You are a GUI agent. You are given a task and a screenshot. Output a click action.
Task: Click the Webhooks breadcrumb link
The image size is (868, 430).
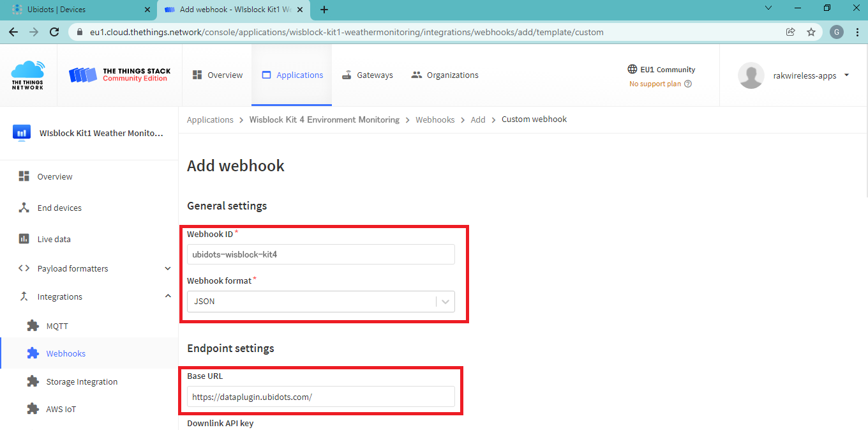435,119
